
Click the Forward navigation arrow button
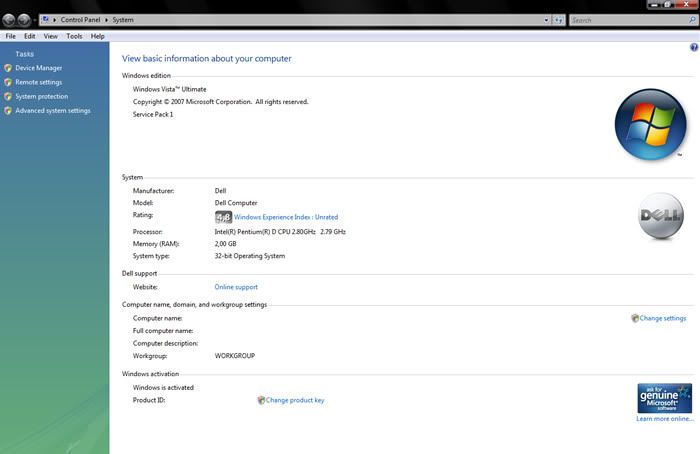point(24,20)
